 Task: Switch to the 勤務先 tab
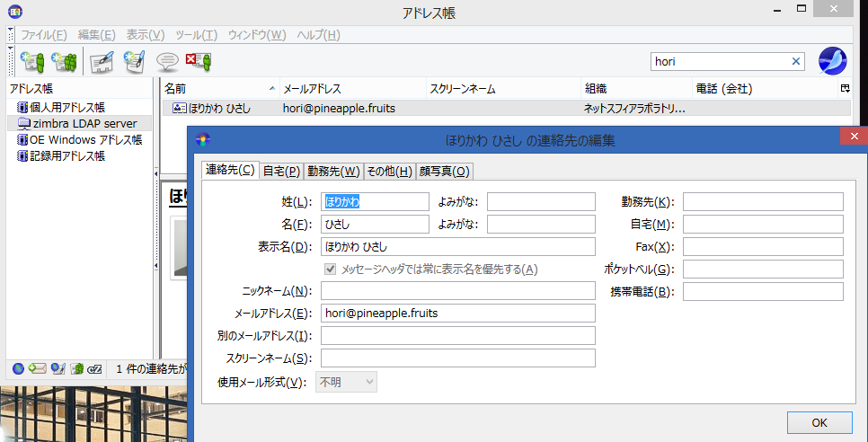333,171
